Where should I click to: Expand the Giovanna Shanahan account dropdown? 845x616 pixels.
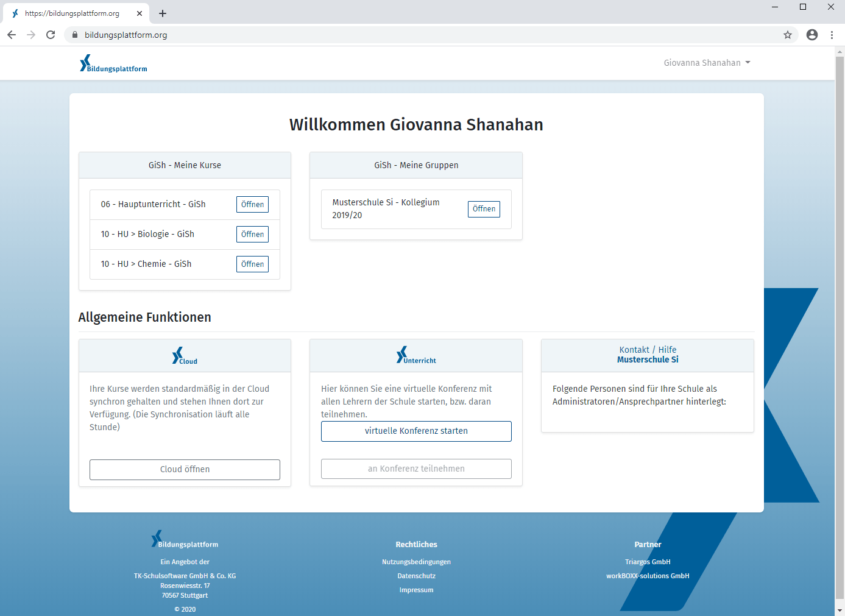[x=707, y=63]
